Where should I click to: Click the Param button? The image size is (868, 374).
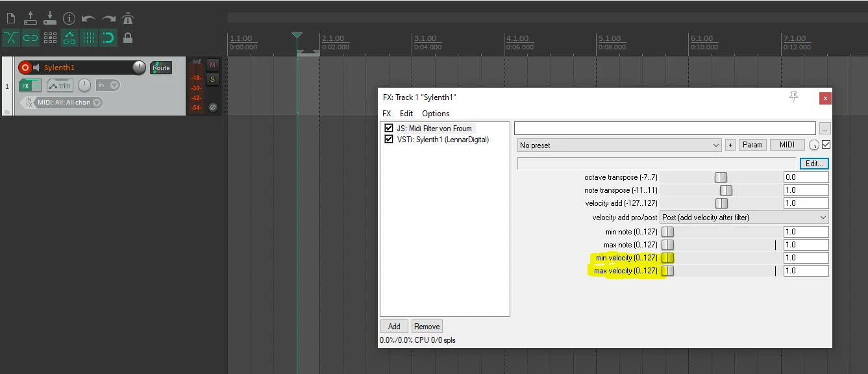[752, 145]
